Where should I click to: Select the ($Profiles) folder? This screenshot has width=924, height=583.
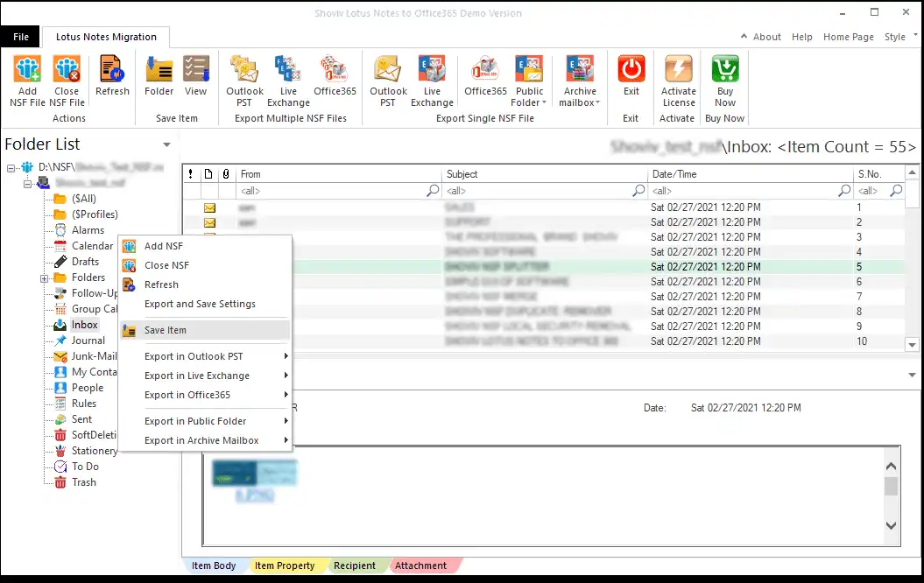click(x=95, y=214)
